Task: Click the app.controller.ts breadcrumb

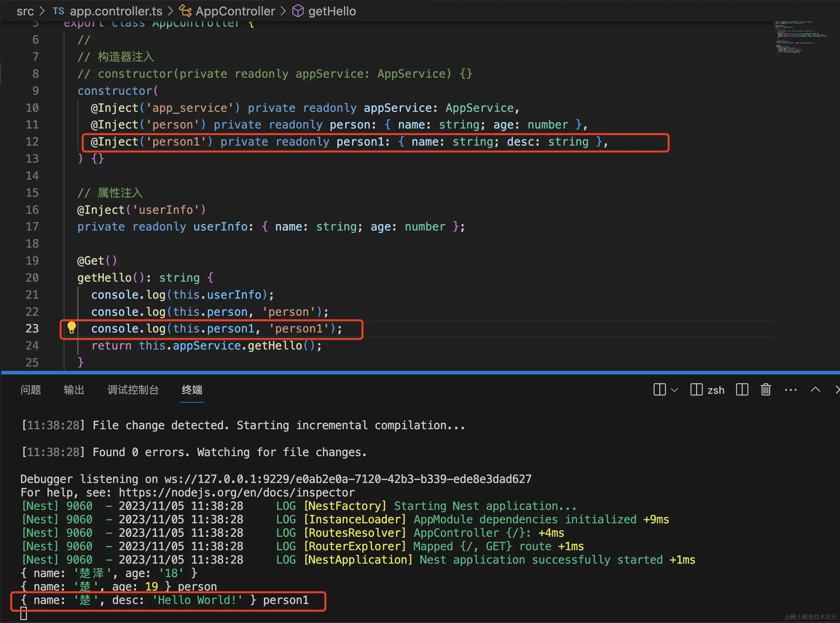Action: pyautogui.click(x=116, y=11)
